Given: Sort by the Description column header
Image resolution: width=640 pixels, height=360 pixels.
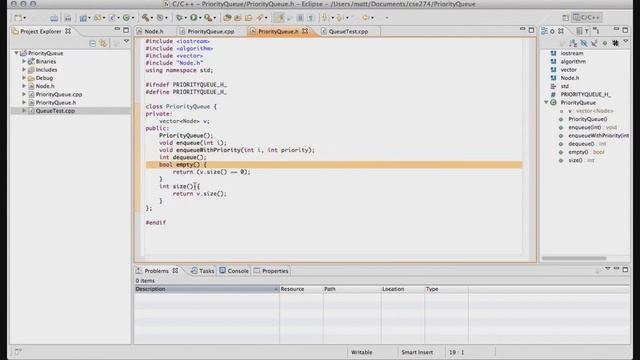Looking at the screenshot, I should coord(207,289).
